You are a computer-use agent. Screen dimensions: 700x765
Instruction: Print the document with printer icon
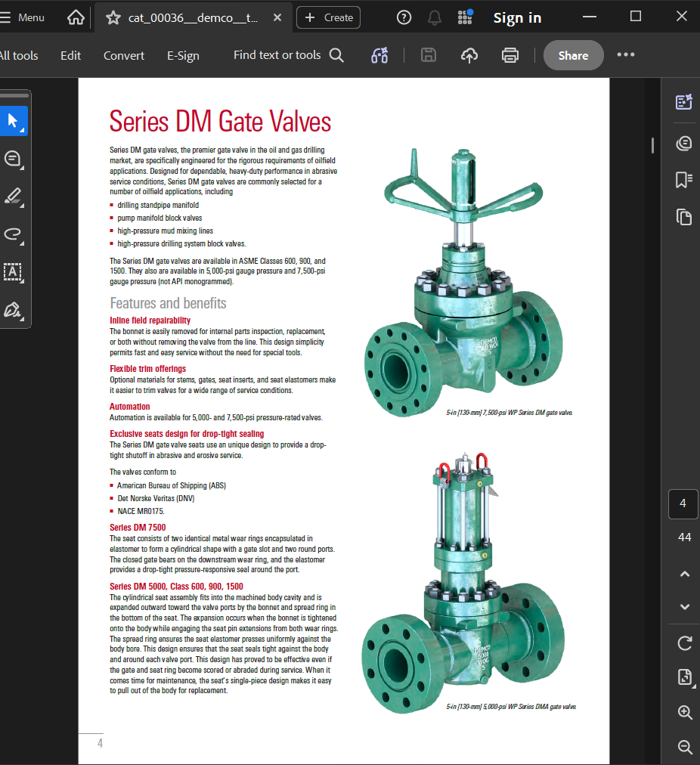510,55
